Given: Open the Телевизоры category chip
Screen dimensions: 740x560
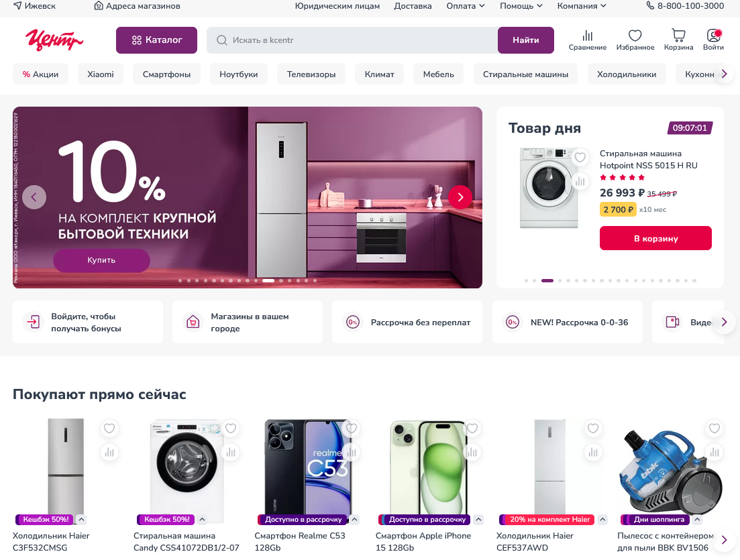Looking at the screenshot, I should pyautogui.click(x=311, y=74).
